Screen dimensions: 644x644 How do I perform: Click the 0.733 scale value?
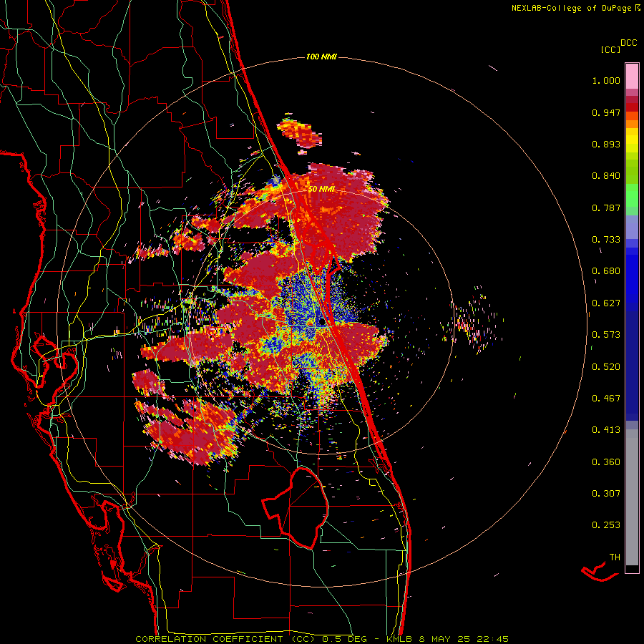click(x=606, y=240)
